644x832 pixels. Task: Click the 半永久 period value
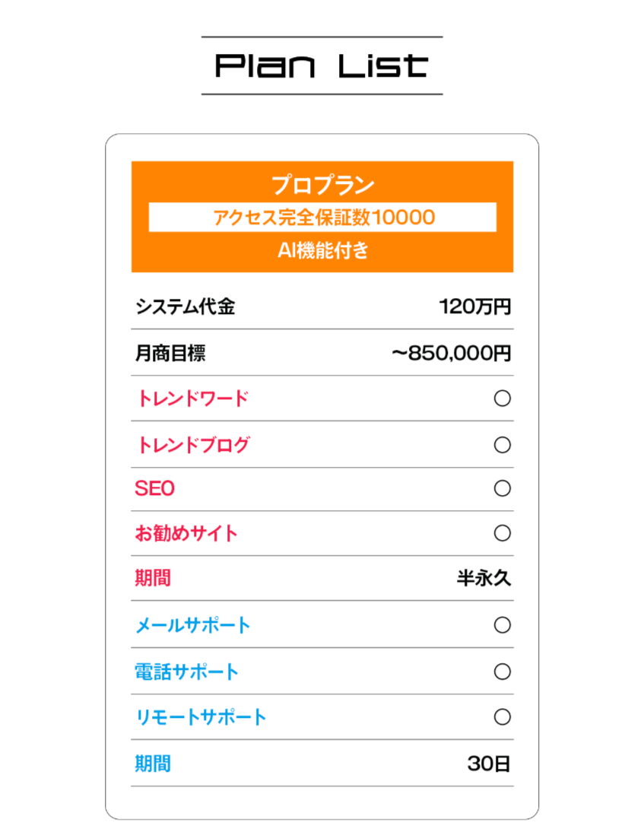click(484, 578)
